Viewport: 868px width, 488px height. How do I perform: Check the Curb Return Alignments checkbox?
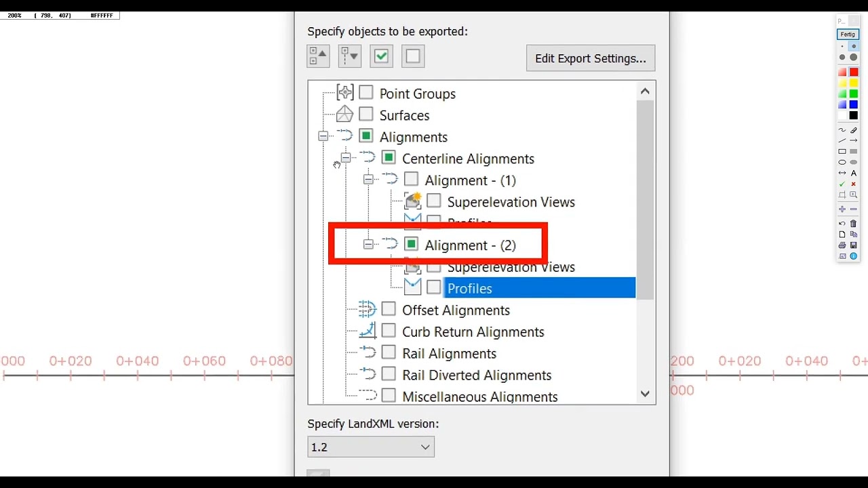(x=389, y=331)
